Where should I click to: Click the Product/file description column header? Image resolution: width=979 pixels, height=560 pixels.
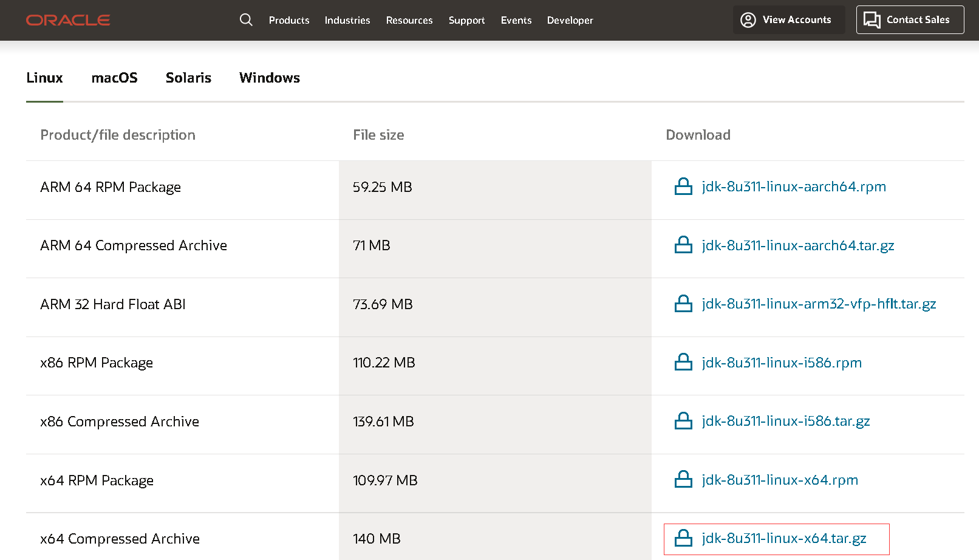118,135
